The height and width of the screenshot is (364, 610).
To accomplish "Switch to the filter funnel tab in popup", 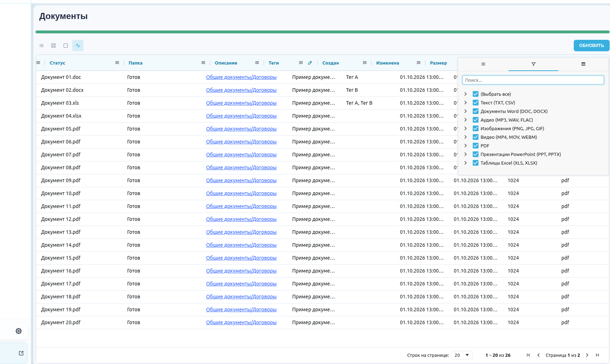I will [x=533, y=64].
